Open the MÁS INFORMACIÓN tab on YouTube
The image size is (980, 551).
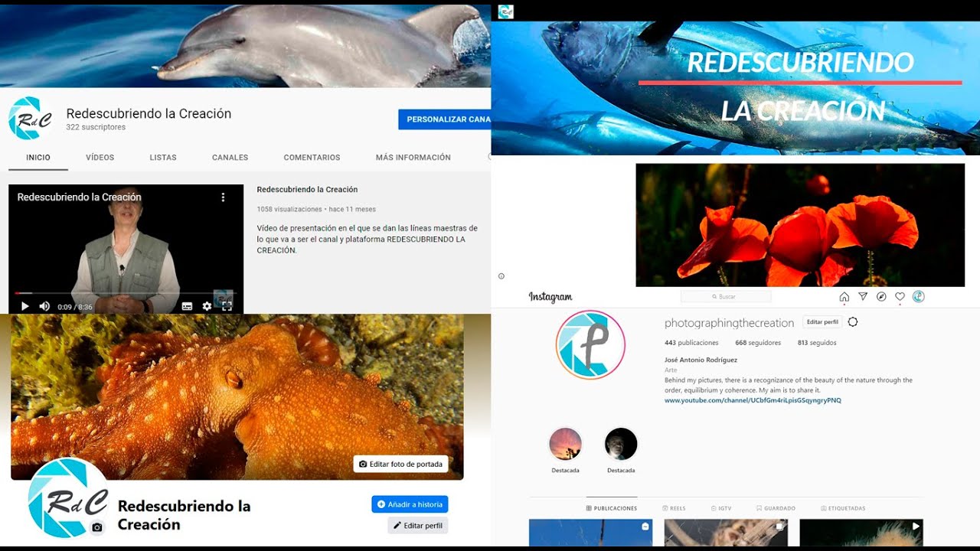click(413, 158)
